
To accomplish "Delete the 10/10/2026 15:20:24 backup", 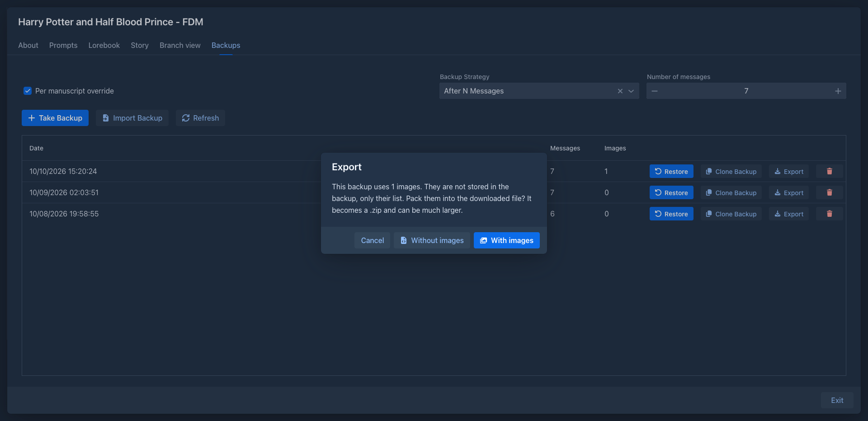I will coord(829,171).
